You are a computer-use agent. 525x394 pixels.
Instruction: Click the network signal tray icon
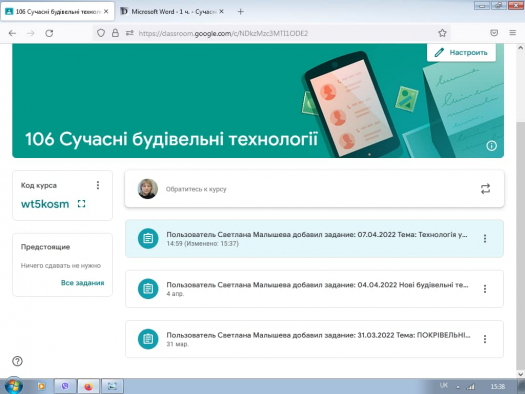471,387
